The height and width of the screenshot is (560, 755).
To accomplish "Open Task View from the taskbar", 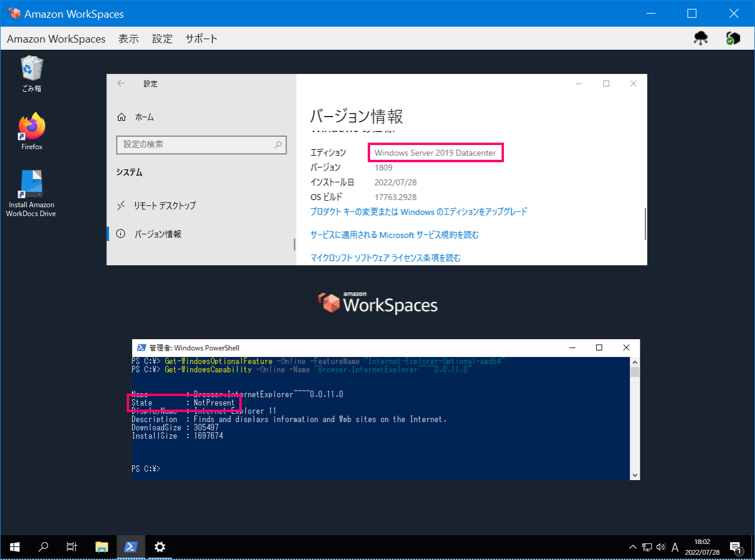I will (72, 547).
